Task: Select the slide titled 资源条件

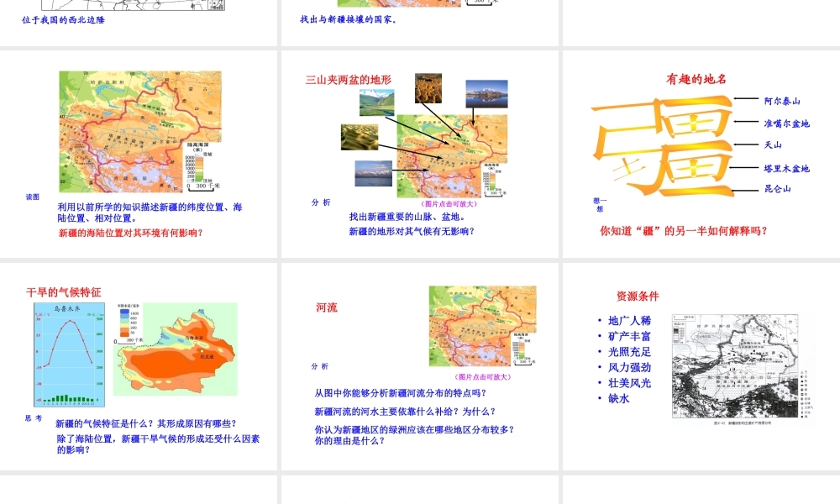Action: [701, 366]
